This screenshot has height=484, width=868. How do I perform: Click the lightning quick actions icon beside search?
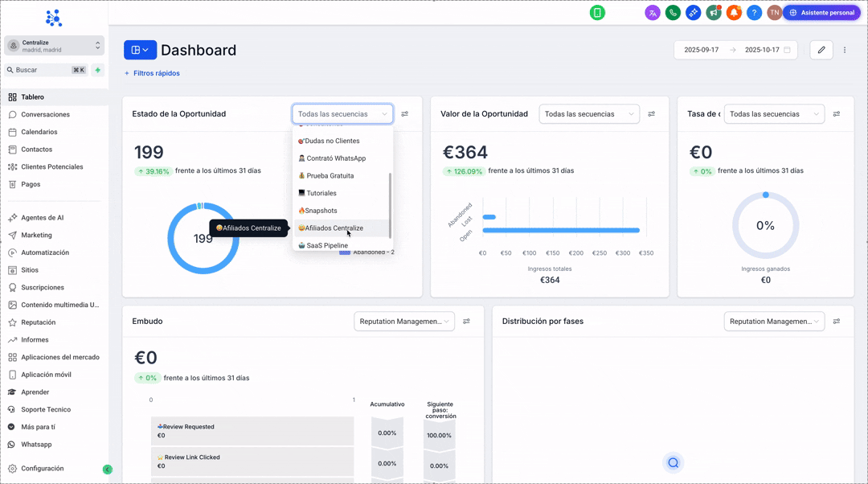(98, 70)
